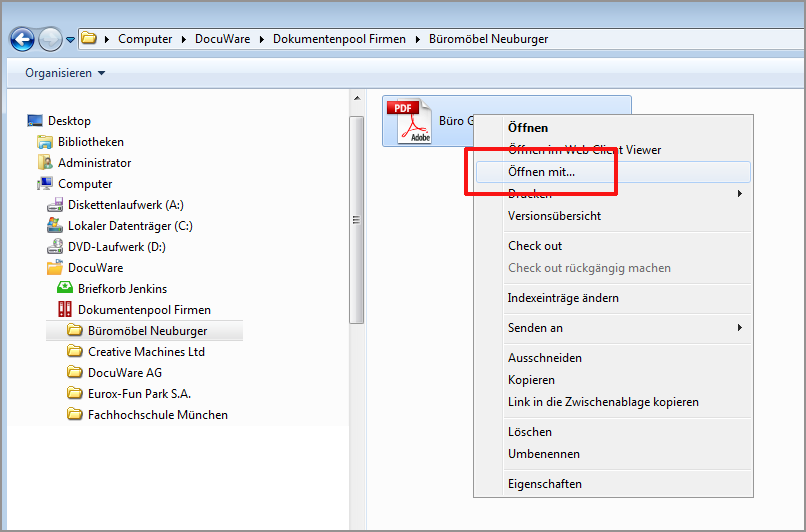This screenshot has height=532, width=806.
Task: Click the PDF Adobe file icon
Action: [408, 122]
